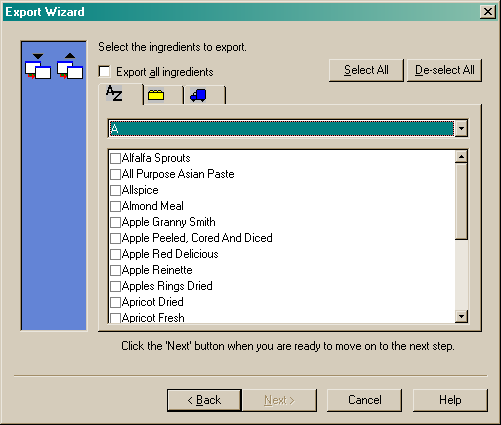
Task: Check the Alfalfa Sprouts checkbox
Action: tap(115, 158)
